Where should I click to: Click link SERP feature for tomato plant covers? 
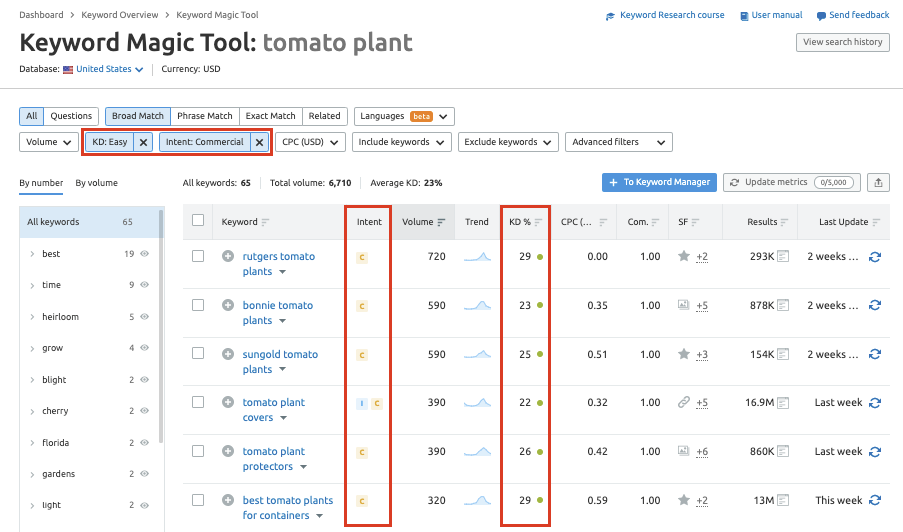684,402
